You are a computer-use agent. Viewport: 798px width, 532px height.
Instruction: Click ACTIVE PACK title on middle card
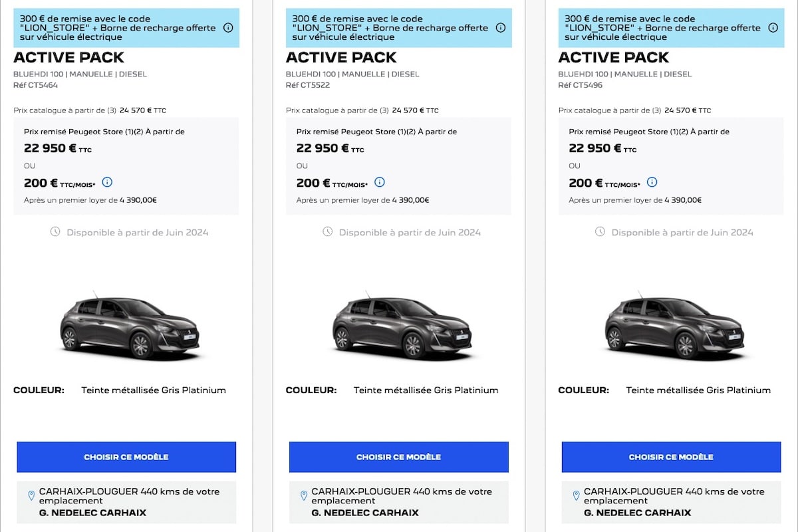(x=341, y=57)
